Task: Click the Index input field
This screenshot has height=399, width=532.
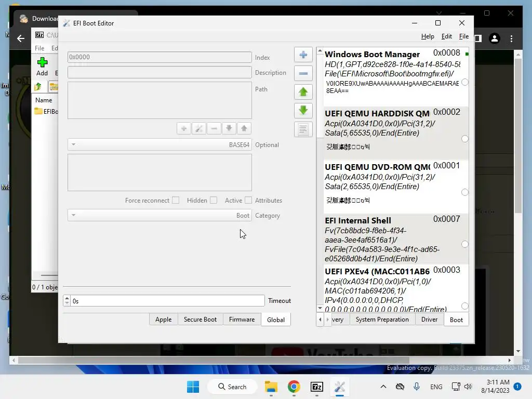Action: click(x=159, y=57)
